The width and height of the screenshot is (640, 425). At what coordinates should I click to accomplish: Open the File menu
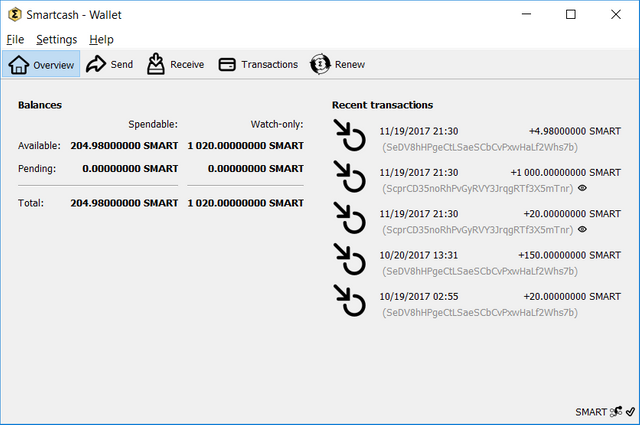(15, 40)
